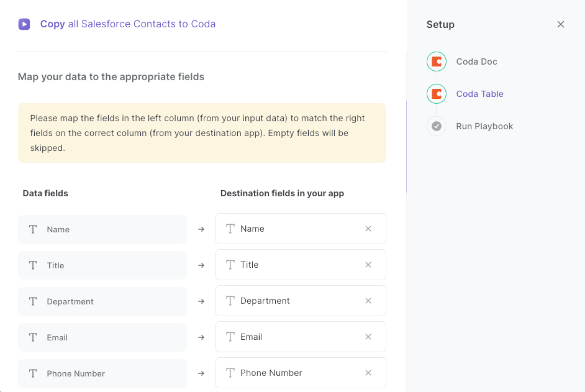Click the text-type icon of Name data field
Viewport: 585px width, 392px height.
(33, 229)
